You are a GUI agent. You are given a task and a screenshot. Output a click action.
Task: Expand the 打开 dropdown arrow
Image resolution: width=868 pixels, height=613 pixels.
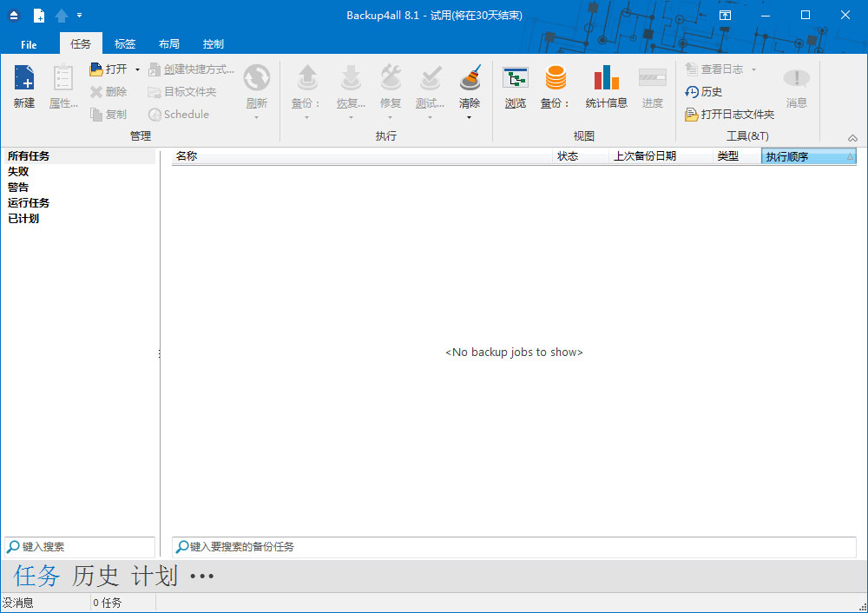136,69
